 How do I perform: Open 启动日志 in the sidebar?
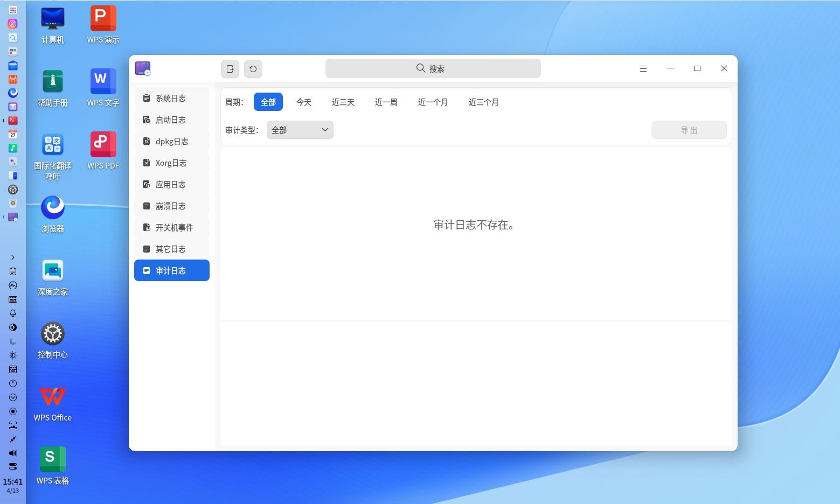(172, 120)
